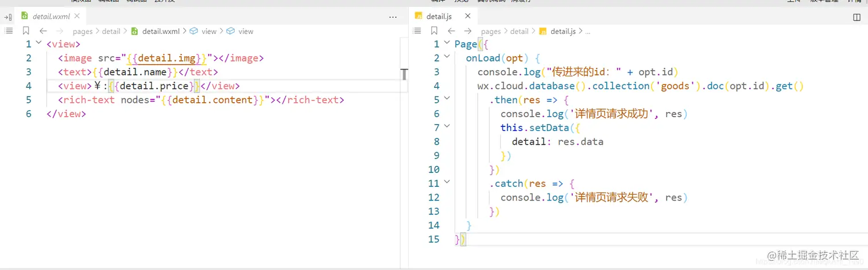Click 'Page' keyword on detail.js line 1

tap(466, 44)
